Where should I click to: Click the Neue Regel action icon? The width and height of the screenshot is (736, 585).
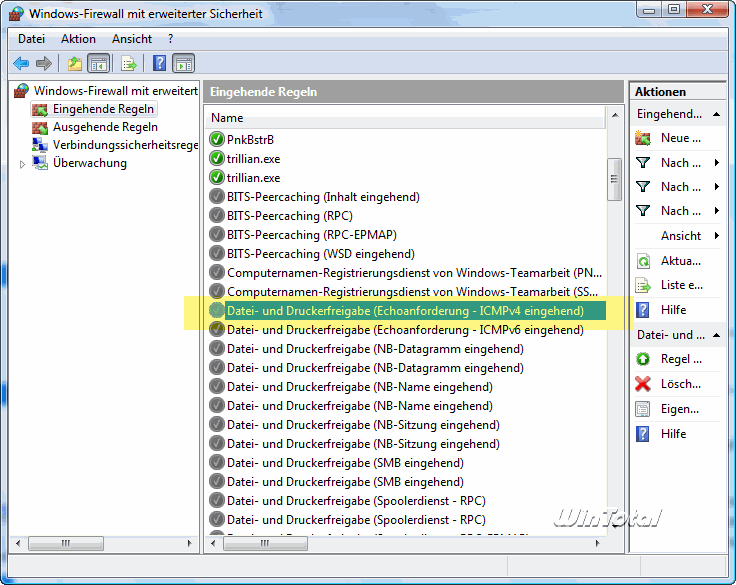[643, 138]
